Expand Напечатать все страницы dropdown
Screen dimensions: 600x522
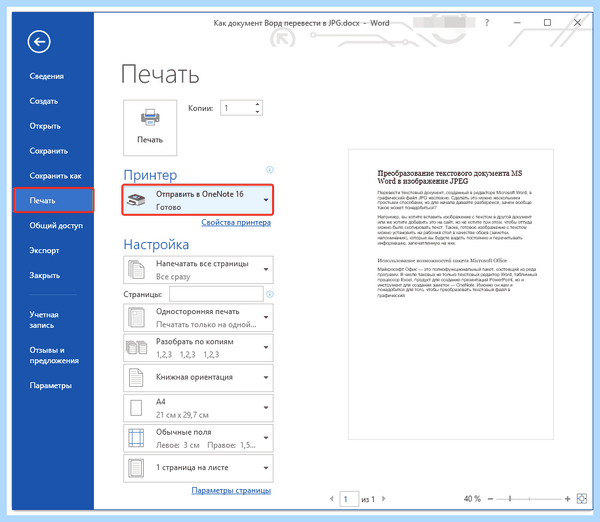click(266, 269)
